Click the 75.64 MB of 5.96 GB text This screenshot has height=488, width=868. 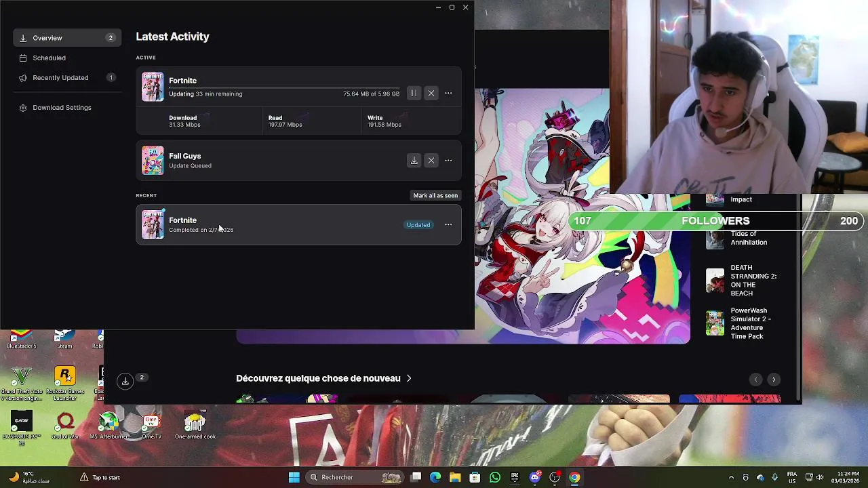tap(371, 94)
